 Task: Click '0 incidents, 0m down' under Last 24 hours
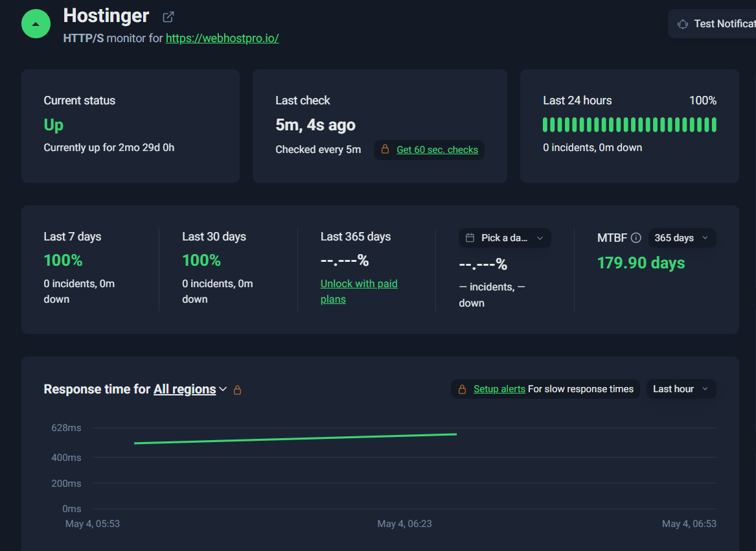click(x=593, y=148)
